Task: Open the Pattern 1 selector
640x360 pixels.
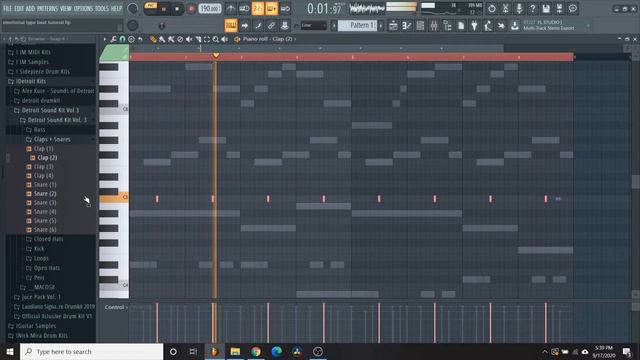Action: [358, 25]
